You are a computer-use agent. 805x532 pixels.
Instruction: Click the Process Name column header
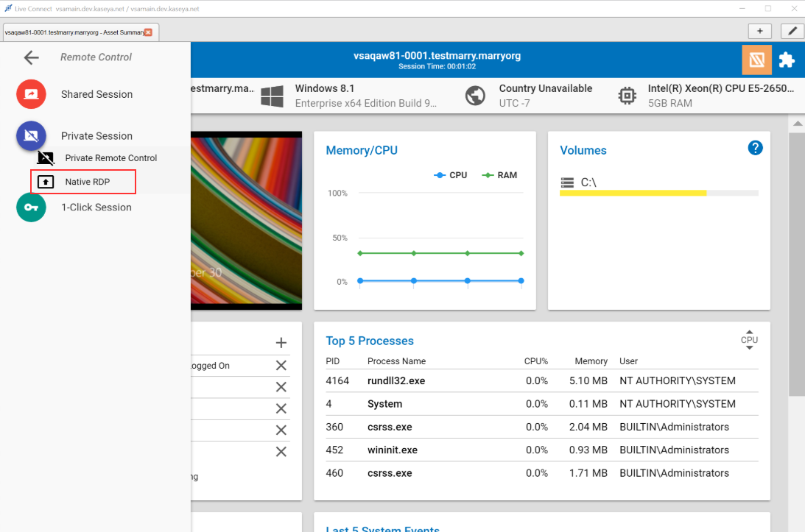pyautogui.click(x=396, y=361)
